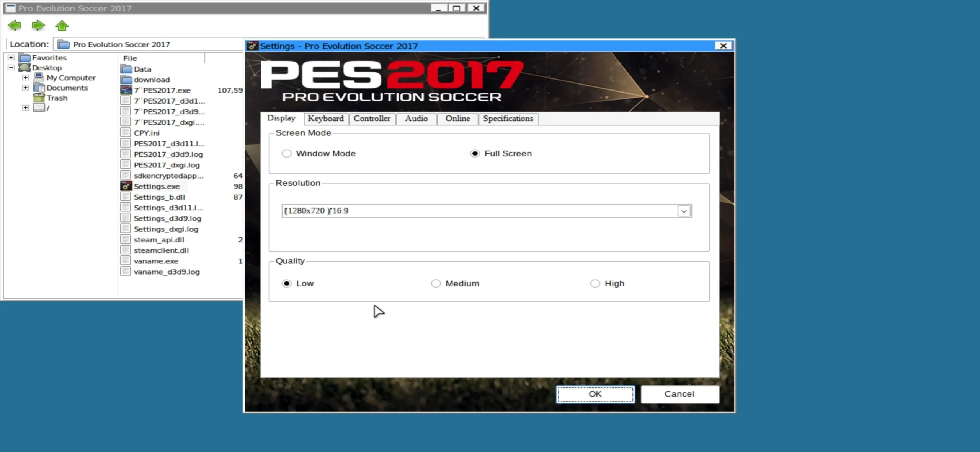
Task: Click the folder icon in Location bar
Action: tap(64, 44)
